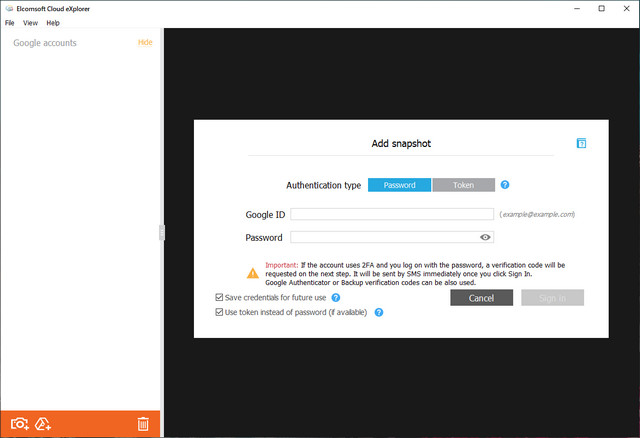640x438 pixels.
Task: Maximize the application window
Action: (x=602, y=9)
